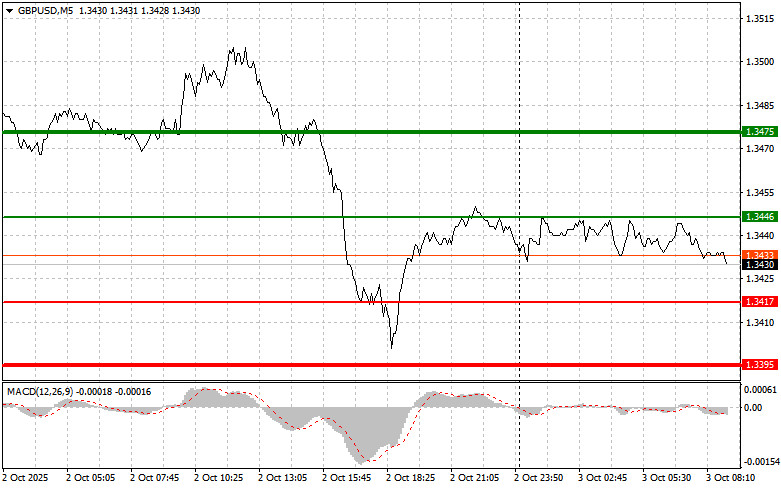This screenshot has width=781, height=489.
Task: Click the -0.00154 value on MACD scale
Action: coord(759,462)
